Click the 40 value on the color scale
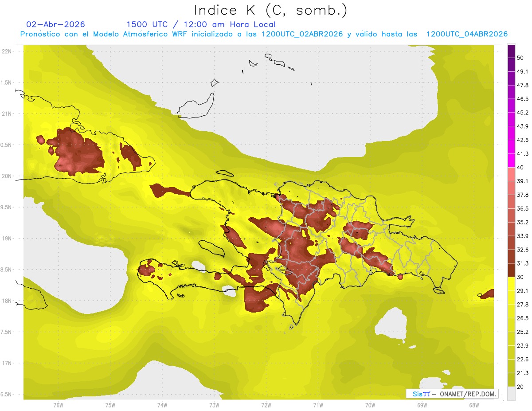 tap(520, 167)
